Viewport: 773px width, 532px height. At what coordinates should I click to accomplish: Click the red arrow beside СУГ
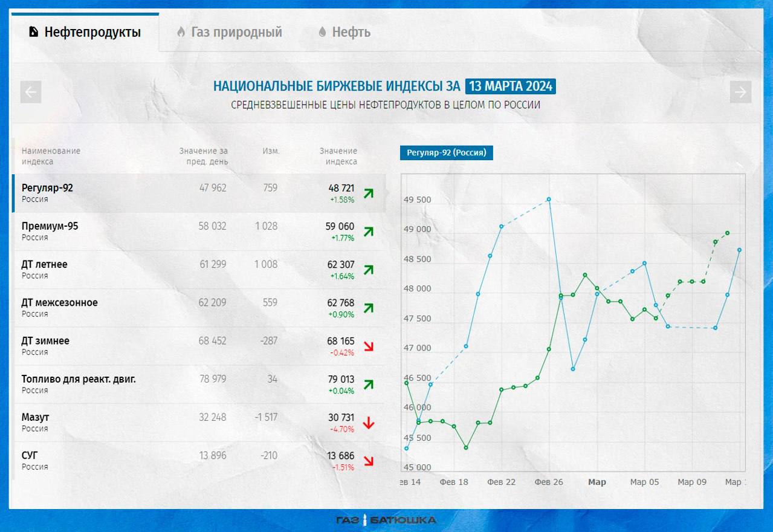(368, 461)
